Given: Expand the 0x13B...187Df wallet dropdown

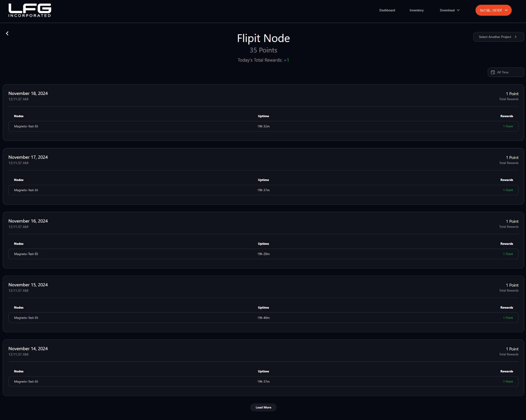Looking at the screenshot, I should (493, 10).
